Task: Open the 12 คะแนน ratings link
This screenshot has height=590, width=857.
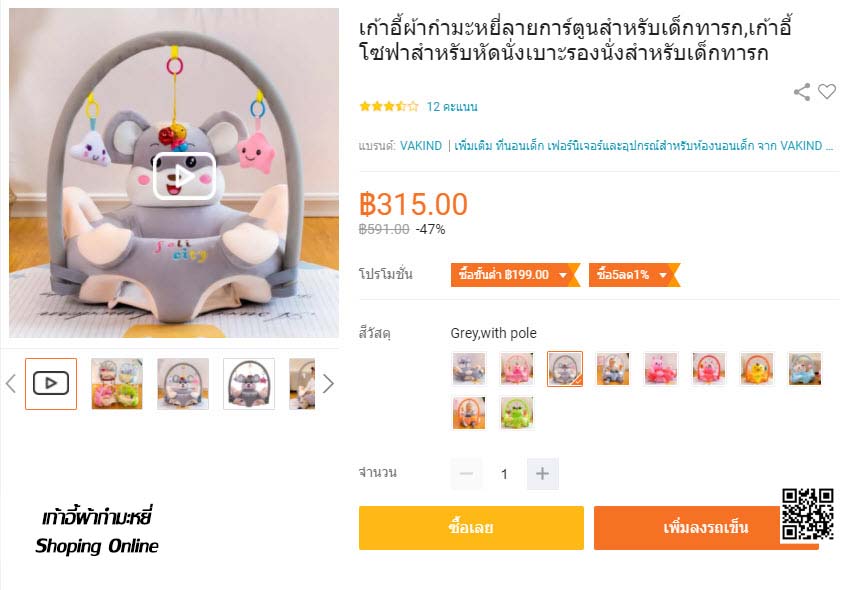Action: [451, 107]
